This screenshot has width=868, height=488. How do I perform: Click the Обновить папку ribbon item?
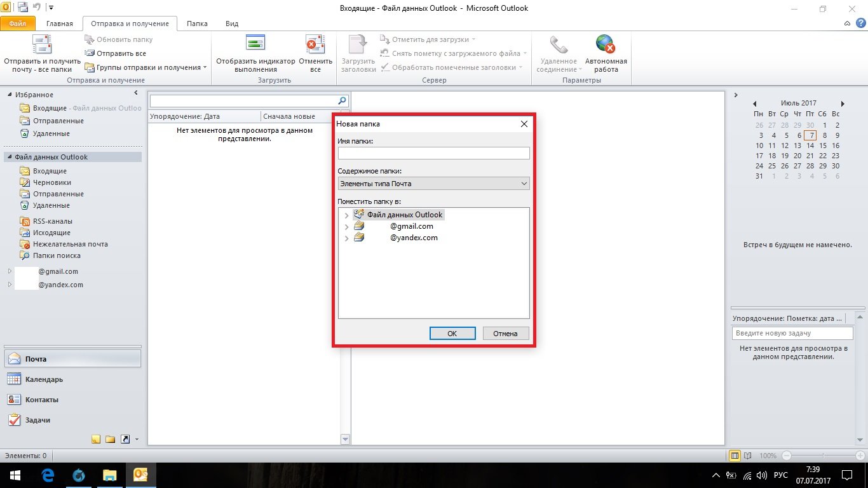coord(119,39)
